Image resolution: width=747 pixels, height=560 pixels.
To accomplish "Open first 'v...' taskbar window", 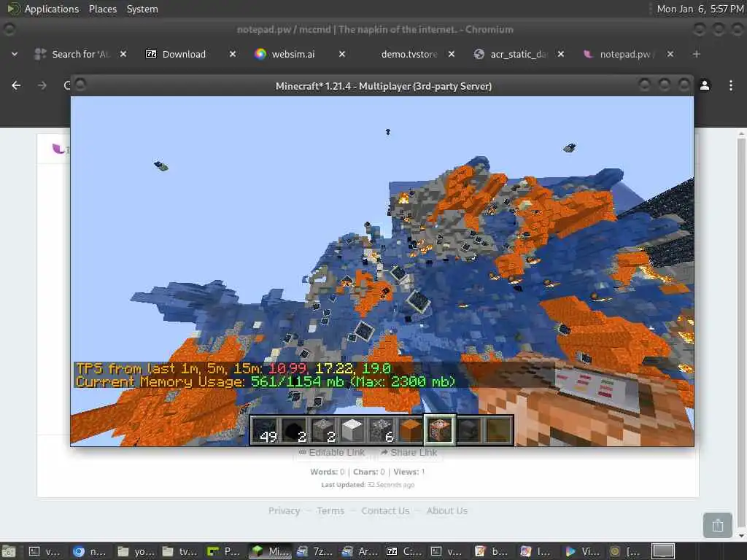I will [x=44, y=551].
